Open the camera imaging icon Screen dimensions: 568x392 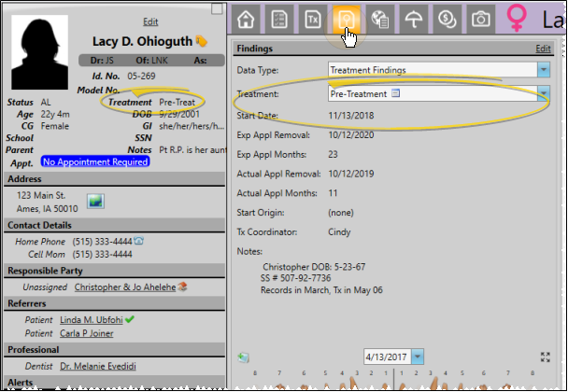tap(482, 19)
